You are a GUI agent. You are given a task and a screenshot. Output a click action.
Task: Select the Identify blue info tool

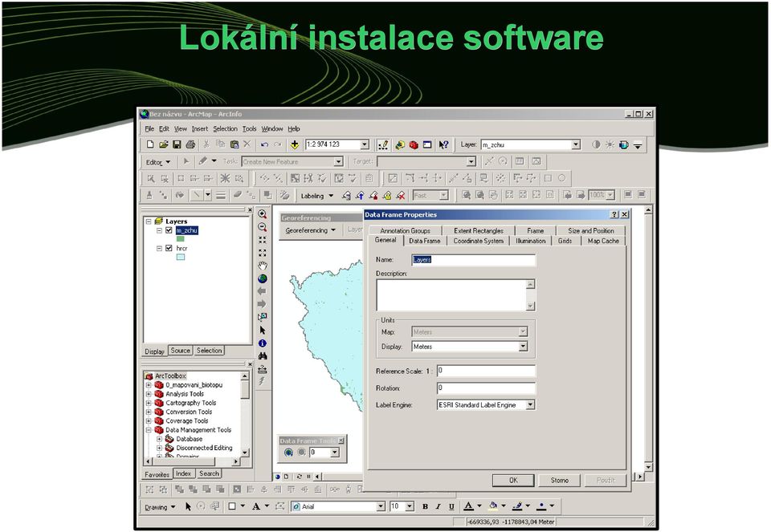[x=262, y=343]
